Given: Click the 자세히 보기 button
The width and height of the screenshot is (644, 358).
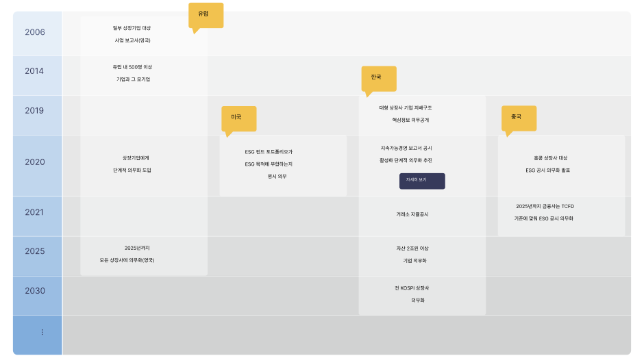Looking at the screenshot, I should tap(422, 181).
